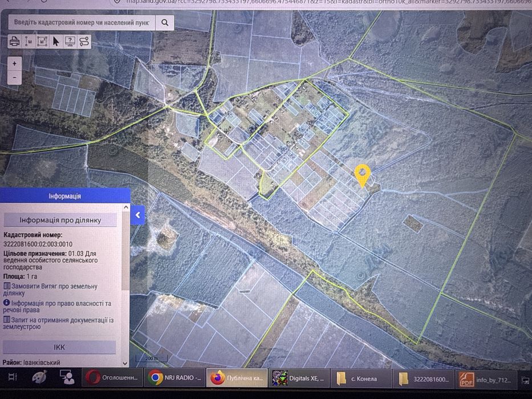Zoom in the map with plus button
Screen dimensions: 532x399
tap(15, 63)
